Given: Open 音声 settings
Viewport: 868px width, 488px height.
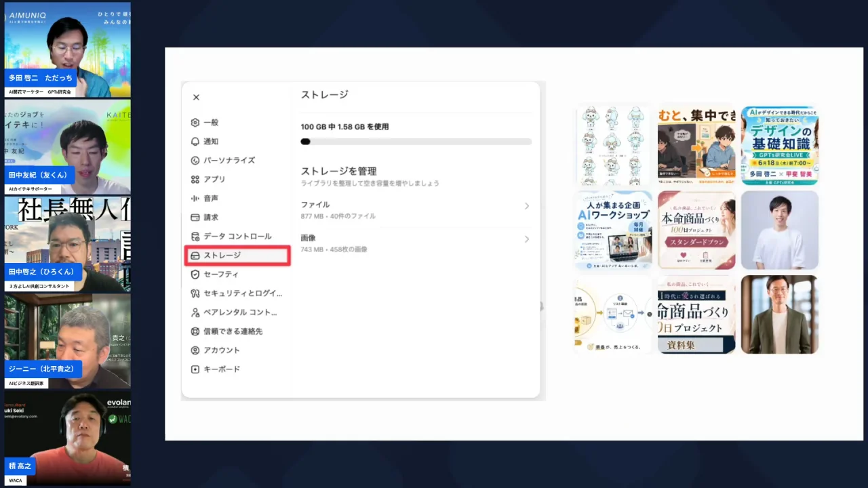Looking at the screenshot, I should pyautogui.click(x=237, y=199).
